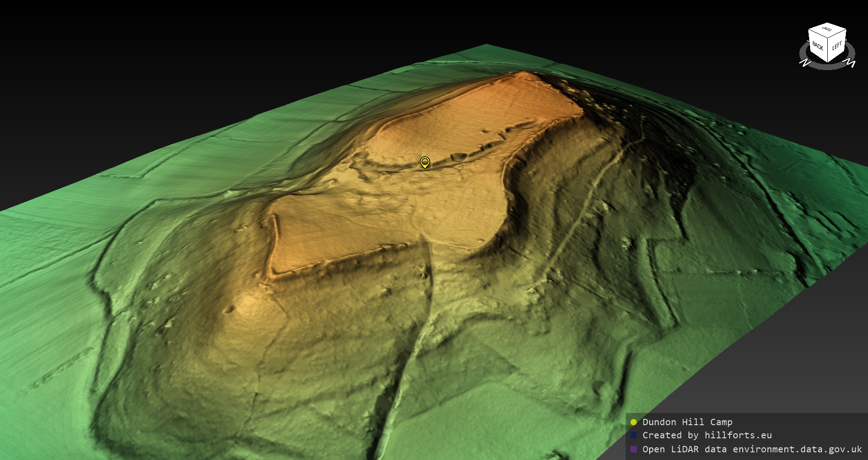868x460 pixels.
Task: Click the N letter on the compass ring
Action: tap(805, 62)
